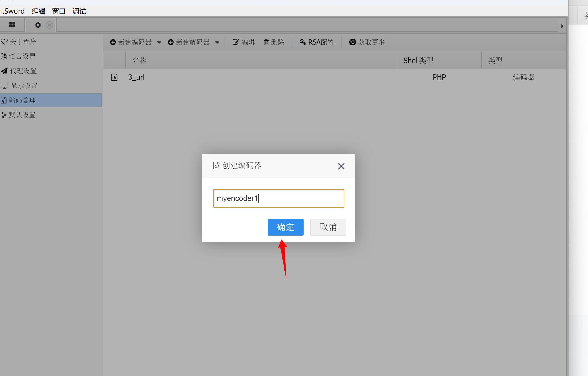The image size is (588, 376).
Task: Click the 取消 button in the dialog
Action: click(328, 227)
